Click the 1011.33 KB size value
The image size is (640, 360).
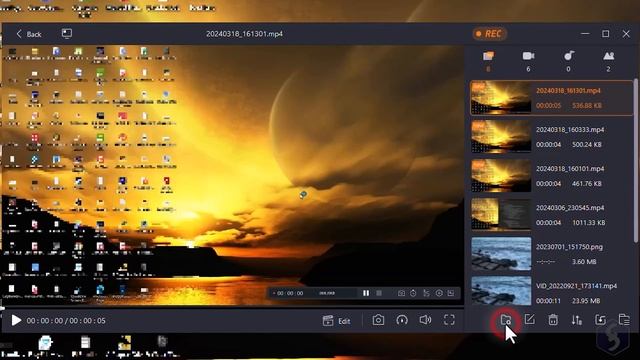[x=589, y=223]
